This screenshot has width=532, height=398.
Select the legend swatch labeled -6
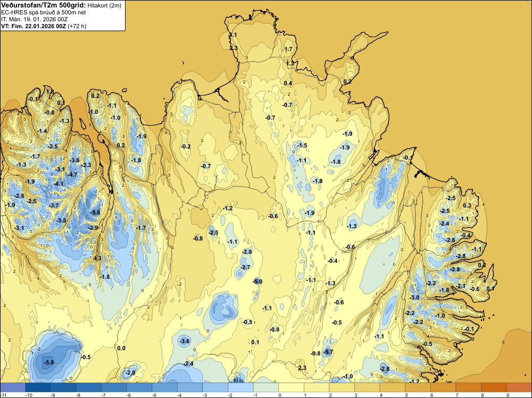pos(139,387)
